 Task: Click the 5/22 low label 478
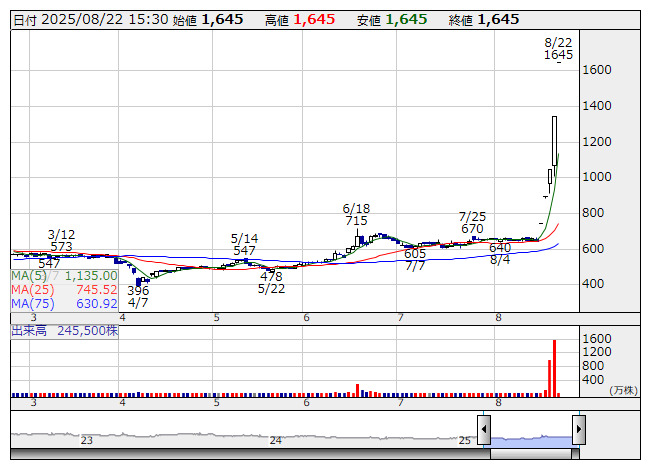click(x=271, y=276)
